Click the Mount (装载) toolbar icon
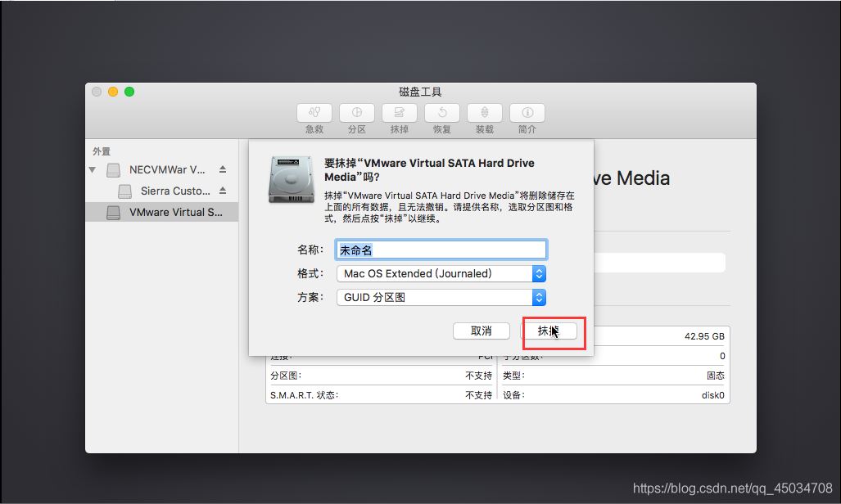The height and width of the screenshot is (504, 841). (484, 113)
